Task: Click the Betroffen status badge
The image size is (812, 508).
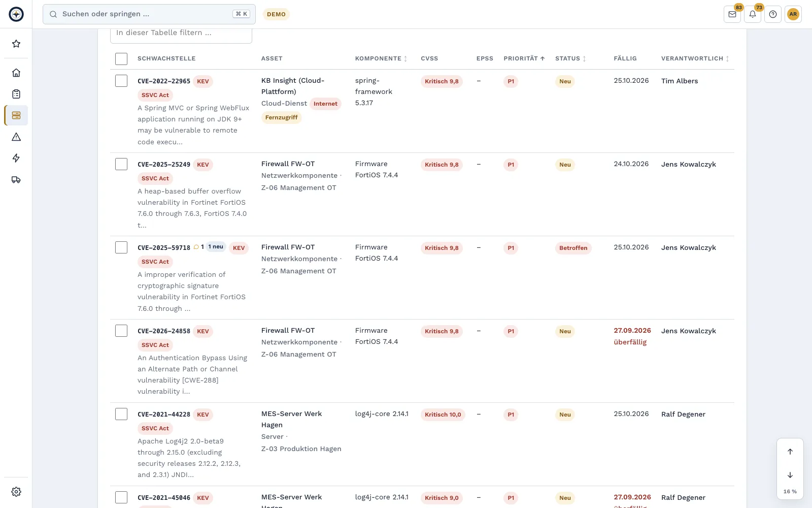Action: 573,248
